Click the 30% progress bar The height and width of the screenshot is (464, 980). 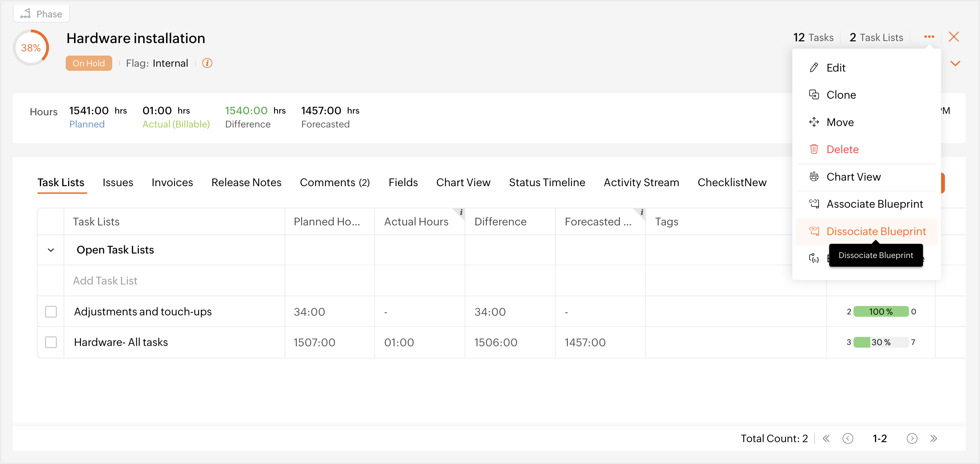pos(880,342)
